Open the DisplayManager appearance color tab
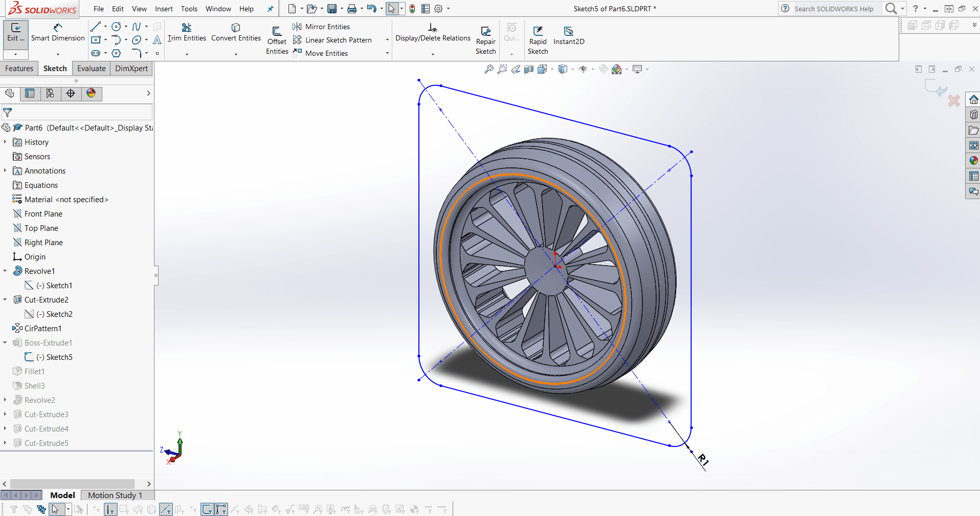The width and height of the screenshot is (980, 516). click(91, 93)
